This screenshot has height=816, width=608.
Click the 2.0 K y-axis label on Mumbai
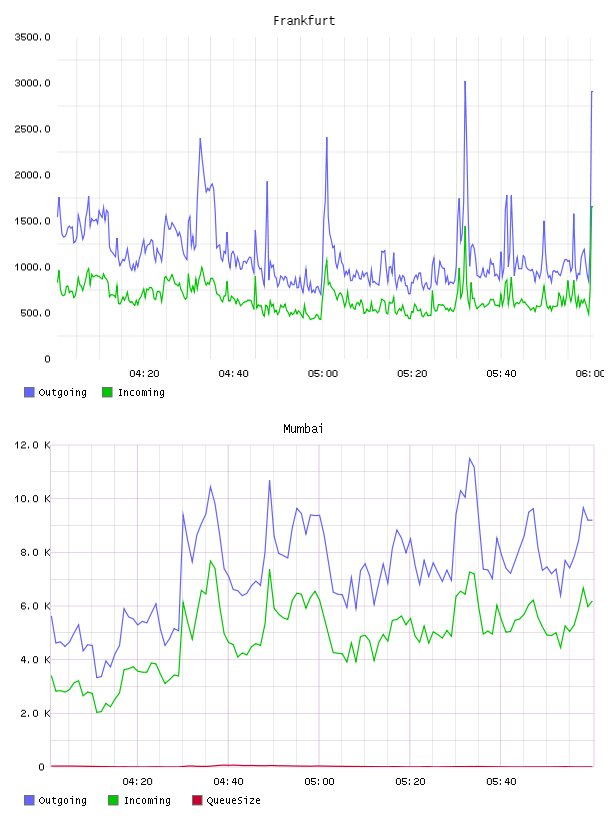click(x=35, y=713)
